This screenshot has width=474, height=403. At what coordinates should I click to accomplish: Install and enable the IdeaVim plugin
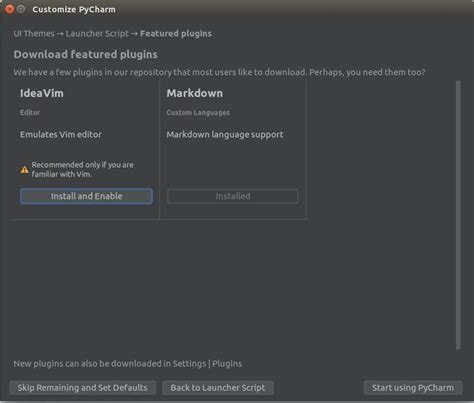(86, 196)
